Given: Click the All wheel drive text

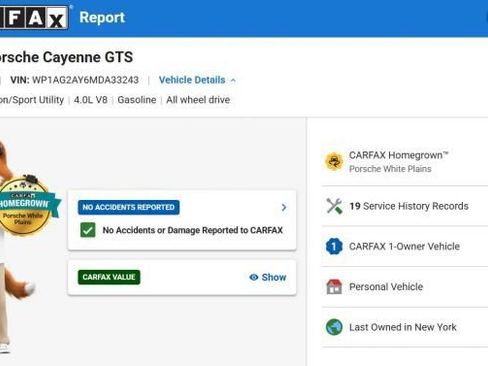Looking at the screenshot, I should click(x=198, y=100).
